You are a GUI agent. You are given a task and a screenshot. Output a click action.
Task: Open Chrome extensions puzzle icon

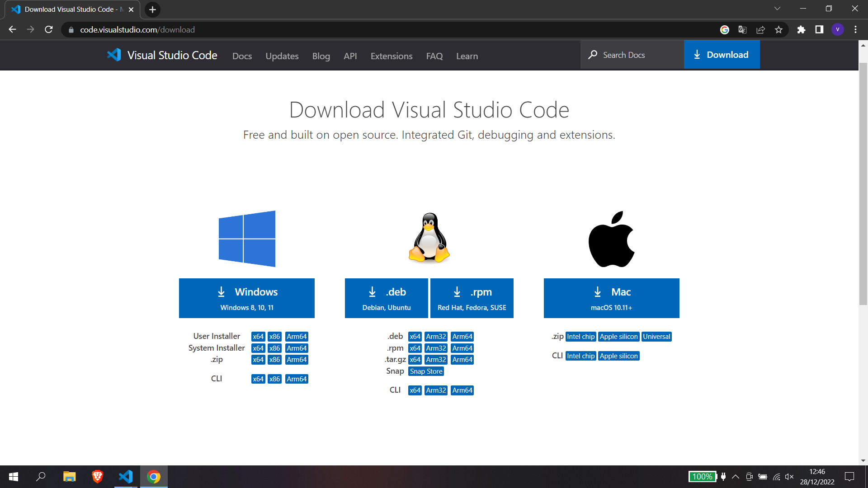pos(801,30)
